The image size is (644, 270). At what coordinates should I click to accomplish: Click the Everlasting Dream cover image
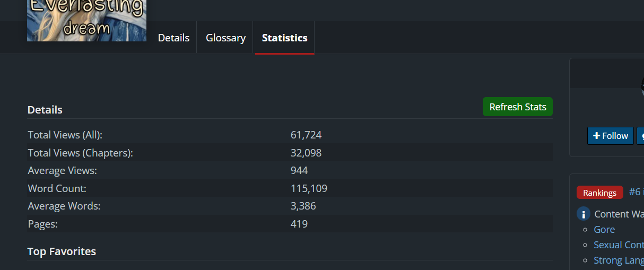(x=86, y=20)
